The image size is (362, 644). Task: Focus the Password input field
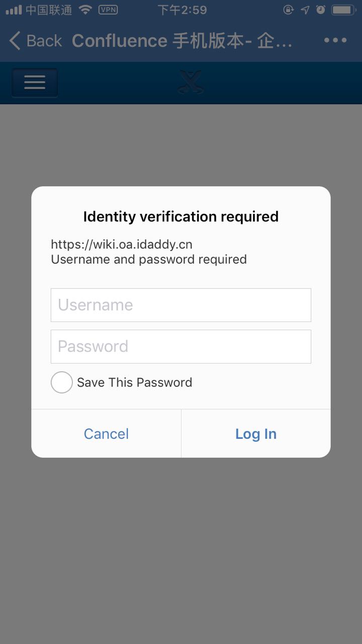[x=181, y=347]
